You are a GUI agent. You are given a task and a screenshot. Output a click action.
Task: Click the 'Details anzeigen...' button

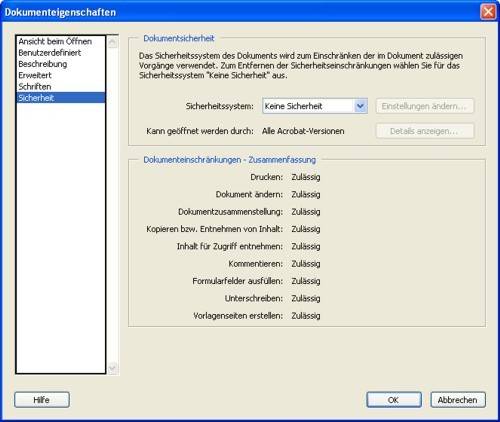(x=425, y=131)
